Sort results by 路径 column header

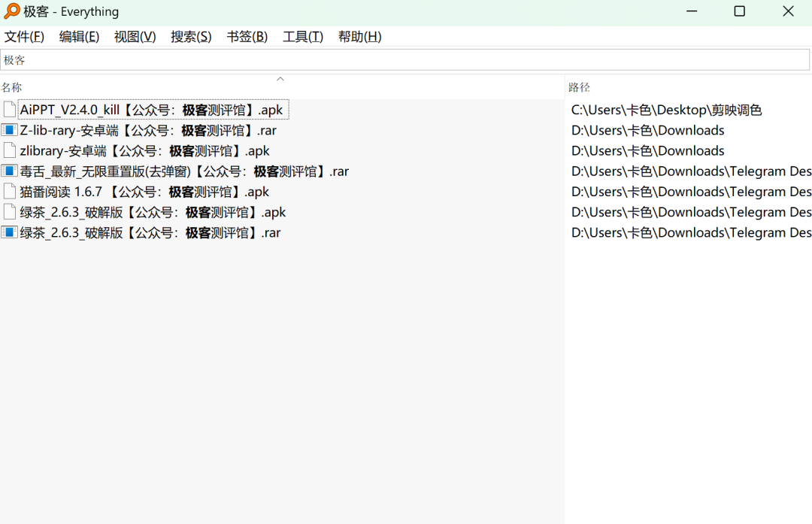coord(579,87)
